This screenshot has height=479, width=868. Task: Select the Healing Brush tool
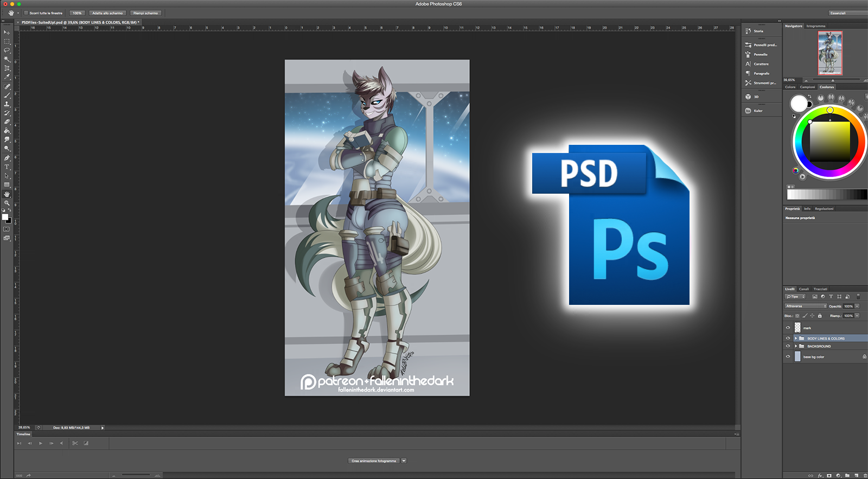(x=7, y=86)
